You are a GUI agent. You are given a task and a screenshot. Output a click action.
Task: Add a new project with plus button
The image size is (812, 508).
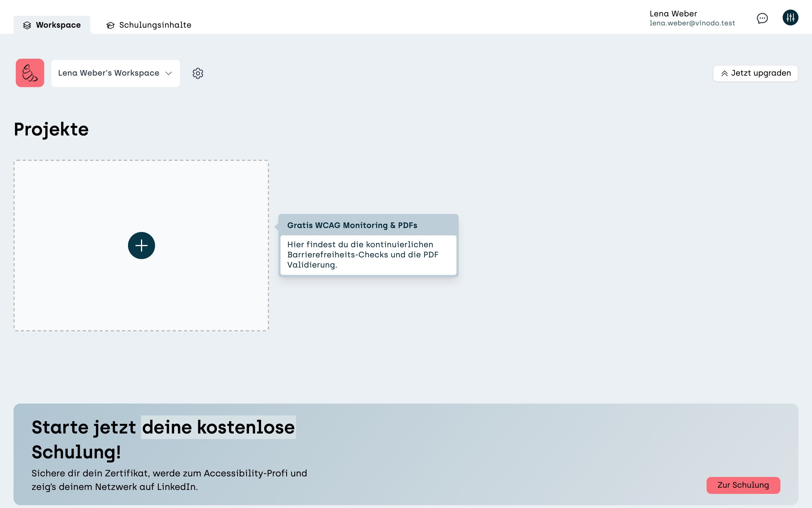coord(141,245)
